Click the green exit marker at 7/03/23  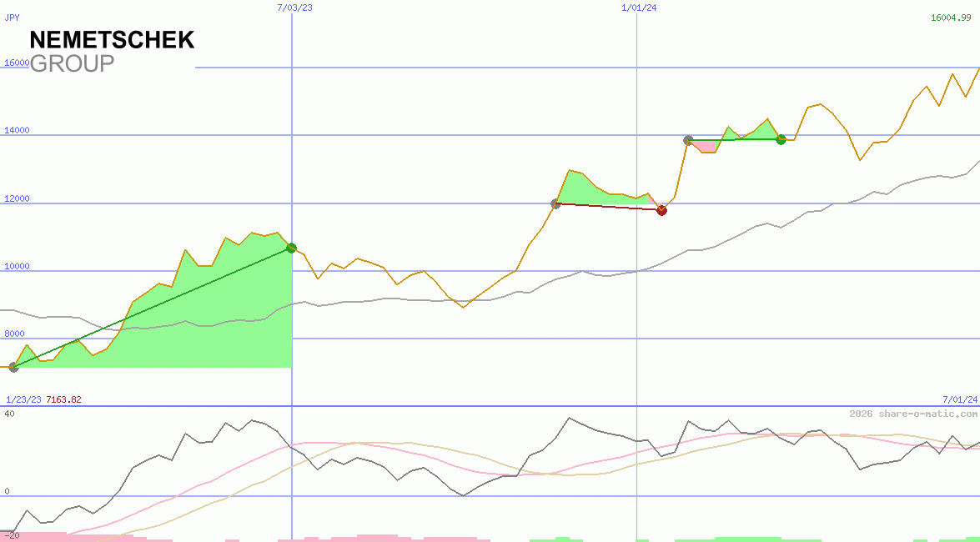pyautogui.click(x=291, y=248)
